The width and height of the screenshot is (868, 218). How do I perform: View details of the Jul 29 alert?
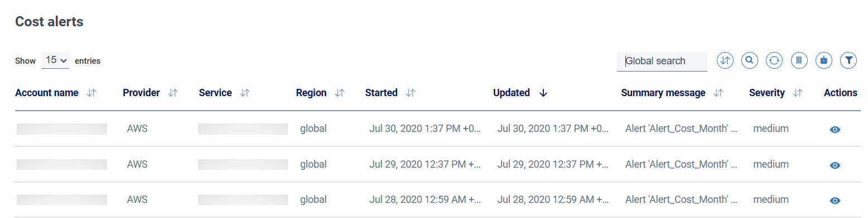coord(835,165)
